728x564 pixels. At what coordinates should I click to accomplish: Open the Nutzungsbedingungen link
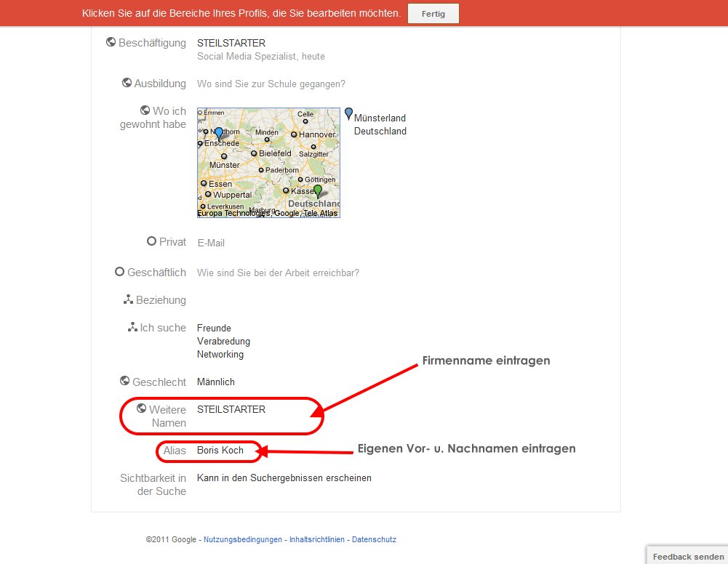[x=243, y=539]
